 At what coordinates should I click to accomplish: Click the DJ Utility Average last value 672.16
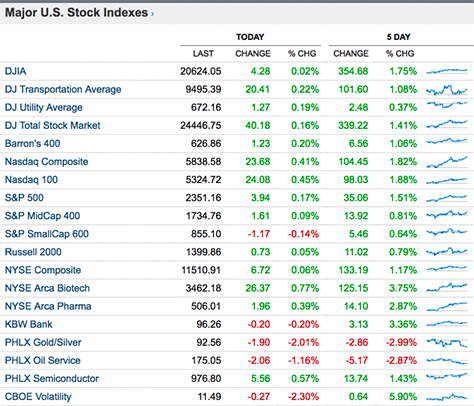coord(206,107)
